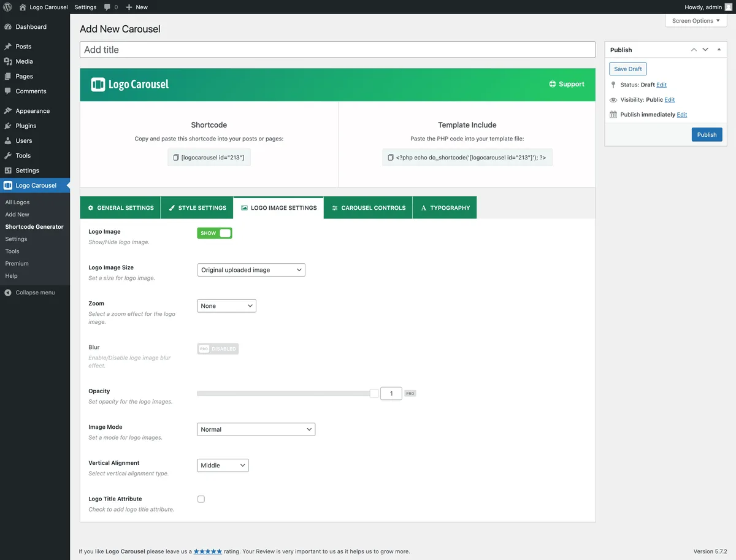Click the plus New icon in admin bar
Screen dimensions: 736x560
(129, 7)
